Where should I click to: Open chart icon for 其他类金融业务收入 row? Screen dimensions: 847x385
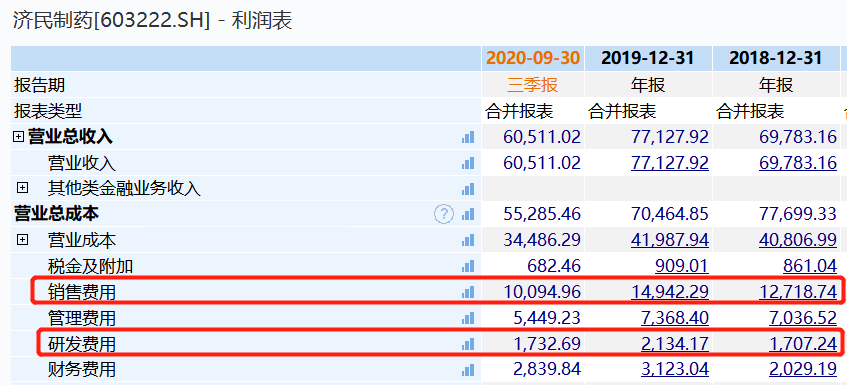point(468,188)
